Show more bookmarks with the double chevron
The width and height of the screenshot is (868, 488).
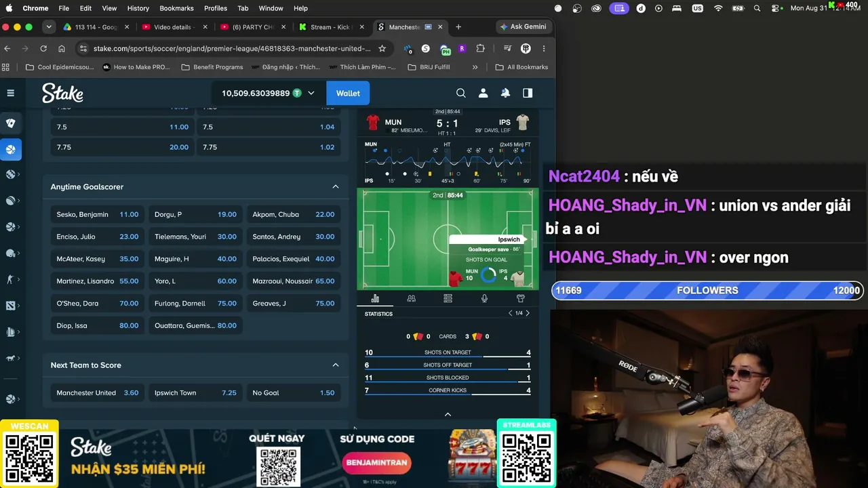475,67
